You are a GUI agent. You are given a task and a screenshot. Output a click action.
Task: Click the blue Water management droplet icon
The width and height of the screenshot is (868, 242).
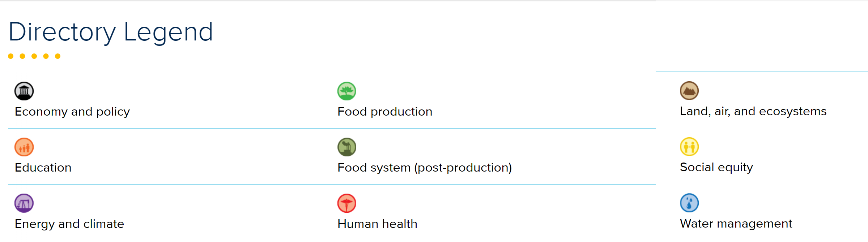point(689,203)
